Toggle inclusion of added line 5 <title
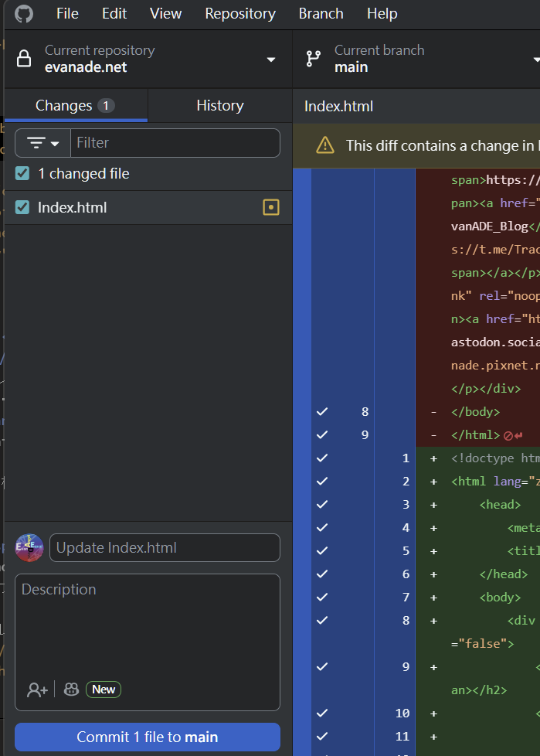 pos(322,550)
